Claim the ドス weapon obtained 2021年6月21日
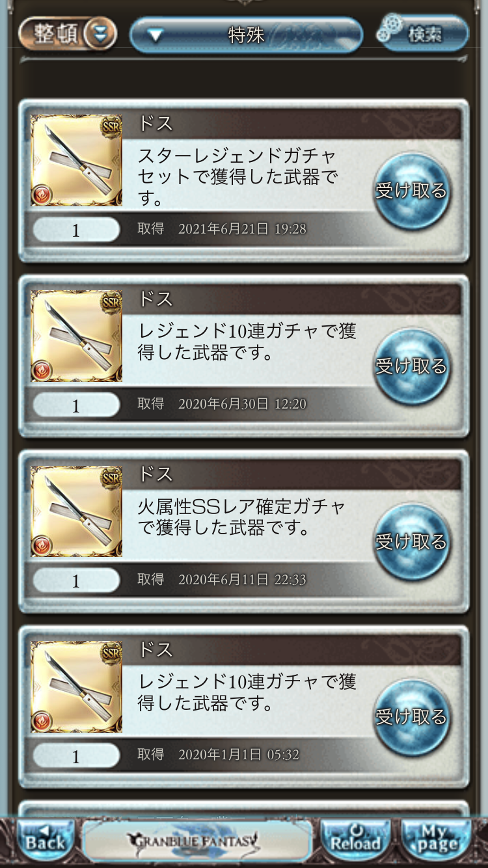This screenshot has width=488, height=868. click(x=411, y=191)
